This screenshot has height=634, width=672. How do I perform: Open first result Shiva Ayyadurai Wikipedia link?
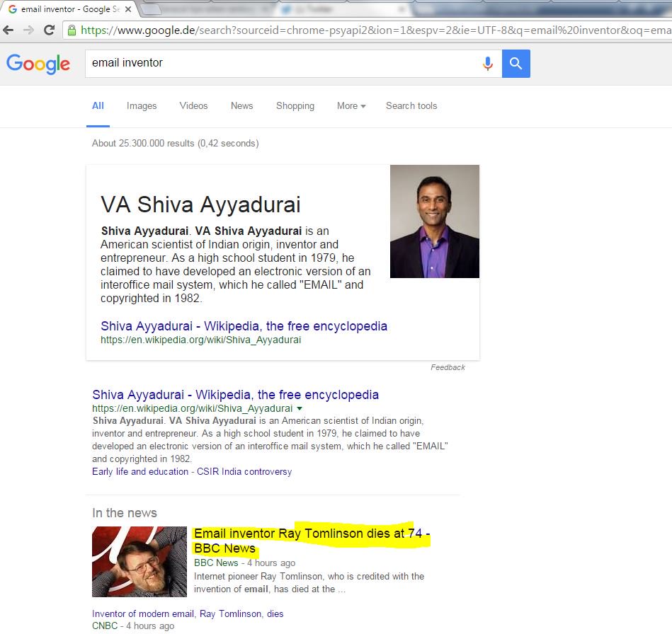click(x=235, y=395)
